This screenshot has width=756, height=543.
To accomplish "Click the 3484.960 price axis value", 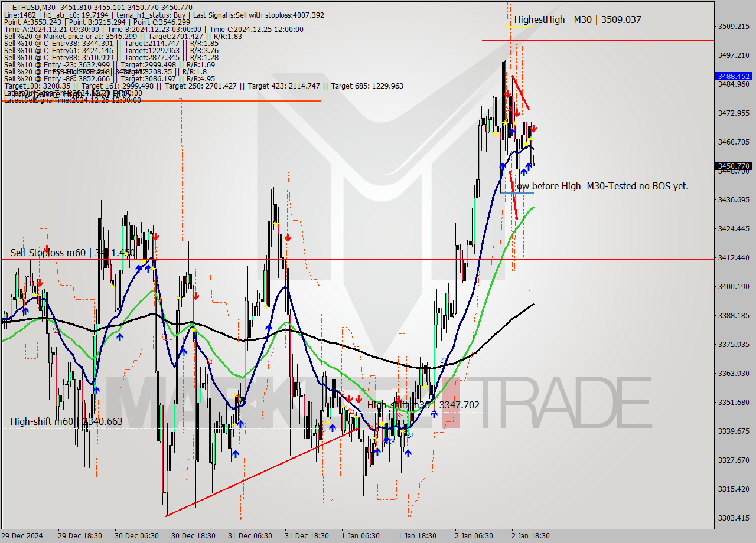I will coord(733,84).
